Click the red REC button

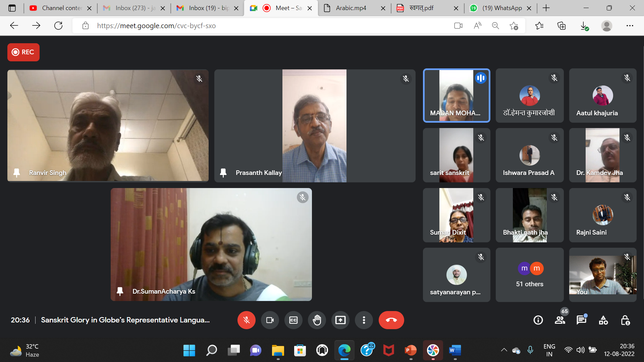pos(23,52)
